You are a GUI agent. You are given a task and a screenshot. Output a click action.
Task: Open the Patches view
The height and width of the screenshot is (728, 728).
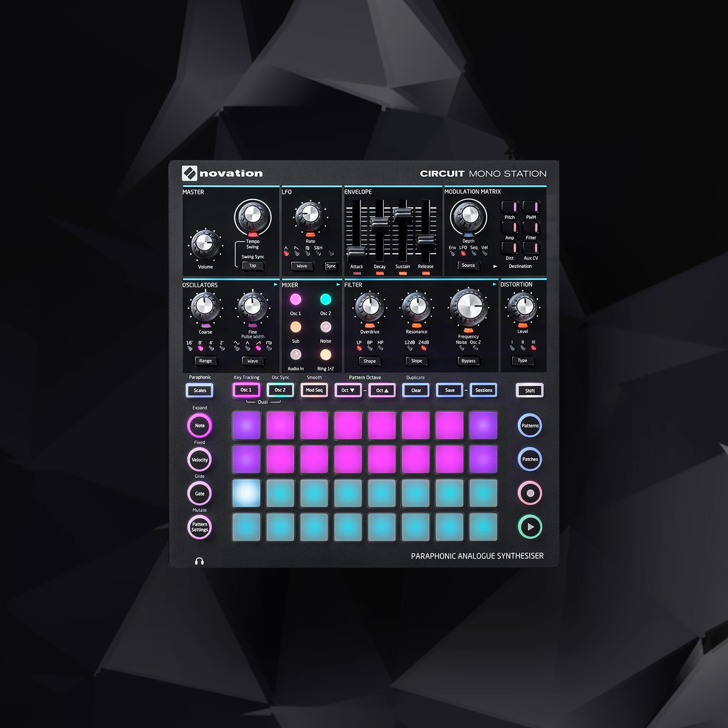tap(531, 460)
